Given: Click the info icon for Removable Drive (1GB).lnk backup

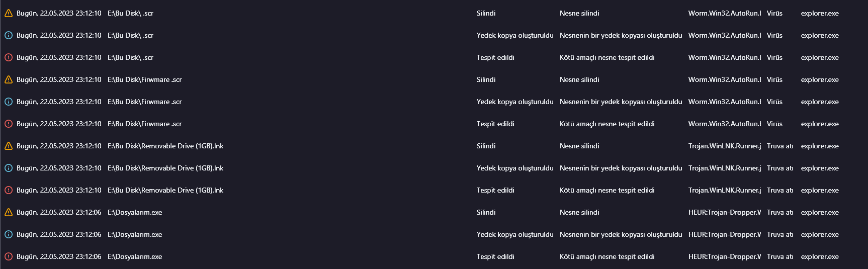Looking at the screenshot, I should coord(9,168).
